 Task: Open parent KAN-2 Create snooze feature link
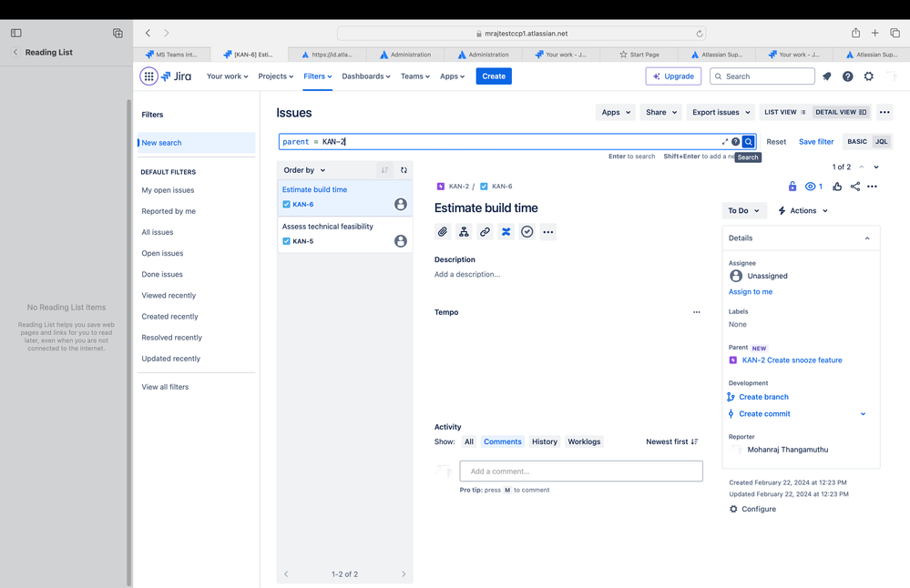(792, 360)
